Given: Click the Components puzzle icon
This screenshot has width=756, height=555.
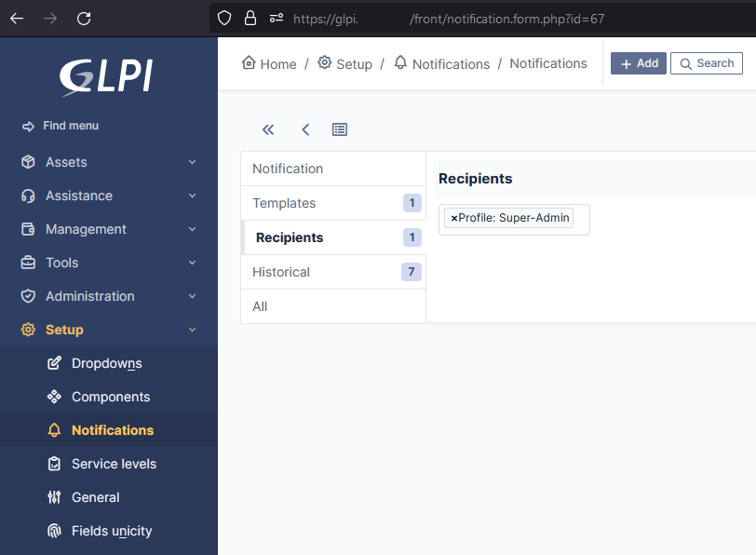Looking at the screenshot, I should click(x=56, y=397).
